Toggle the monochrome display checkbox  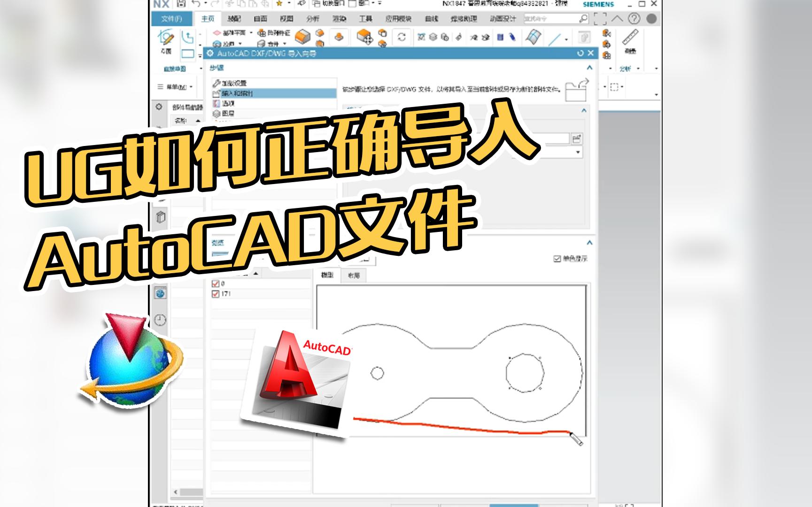(x=557, y=259)
